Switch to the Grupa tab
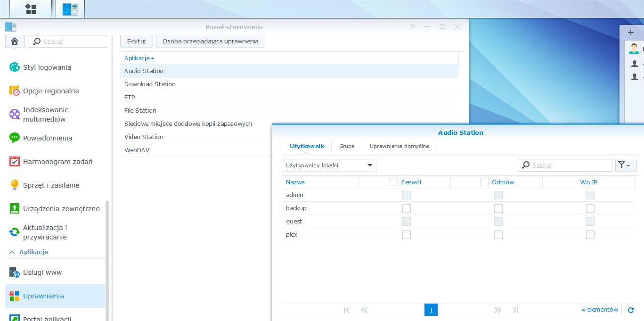This screenshot has height=321, width=644. pyautogui.click(x=347, y=146)
